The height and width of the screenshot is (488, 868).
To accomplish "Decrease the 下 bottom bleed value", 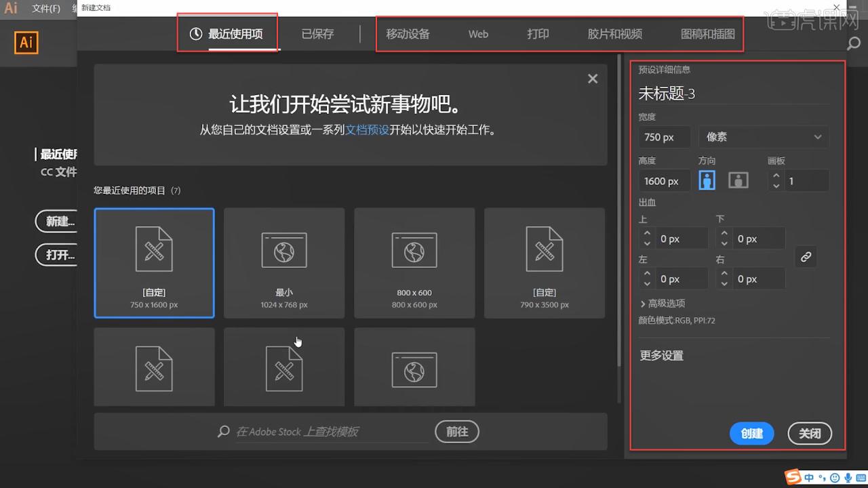I will [724, 243].
